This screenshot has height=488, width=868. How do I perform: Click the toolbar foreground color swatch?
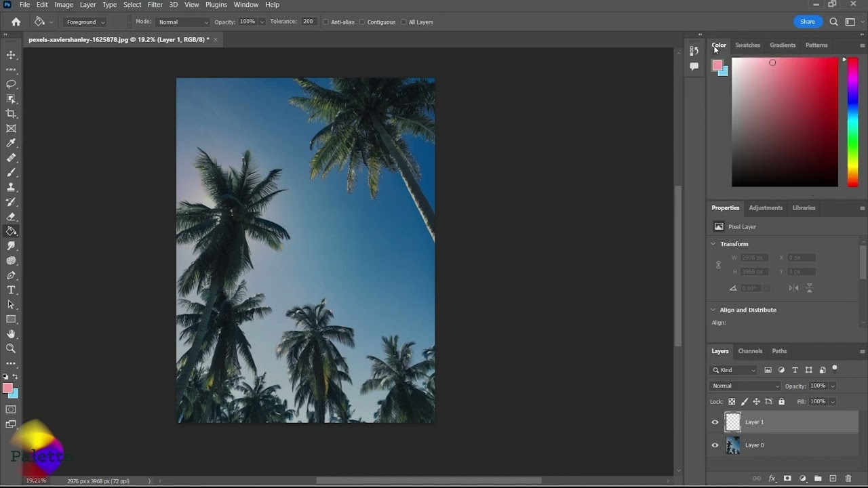(7, 388)
